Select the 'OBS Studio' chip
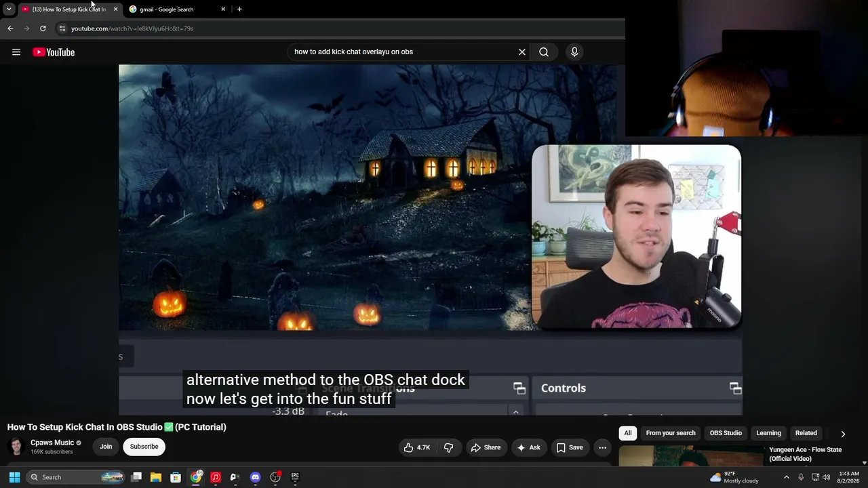The image size is (868, 488). pos(726,433)
